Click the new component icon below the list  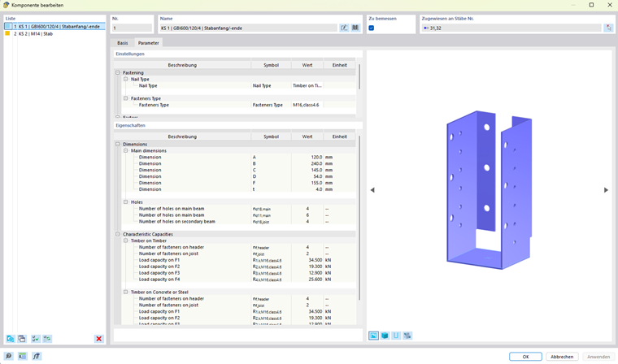click(11, 339)
